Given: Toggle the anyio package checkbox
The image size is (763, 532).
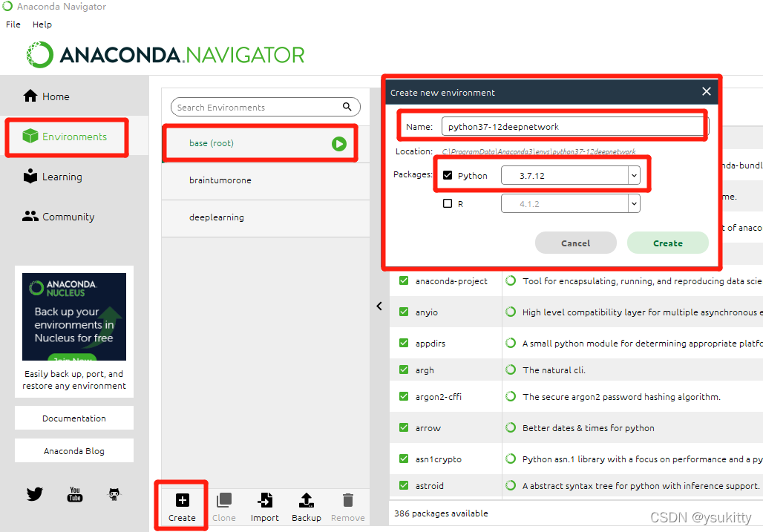Looking at the screenshot, I should [404, 312].
